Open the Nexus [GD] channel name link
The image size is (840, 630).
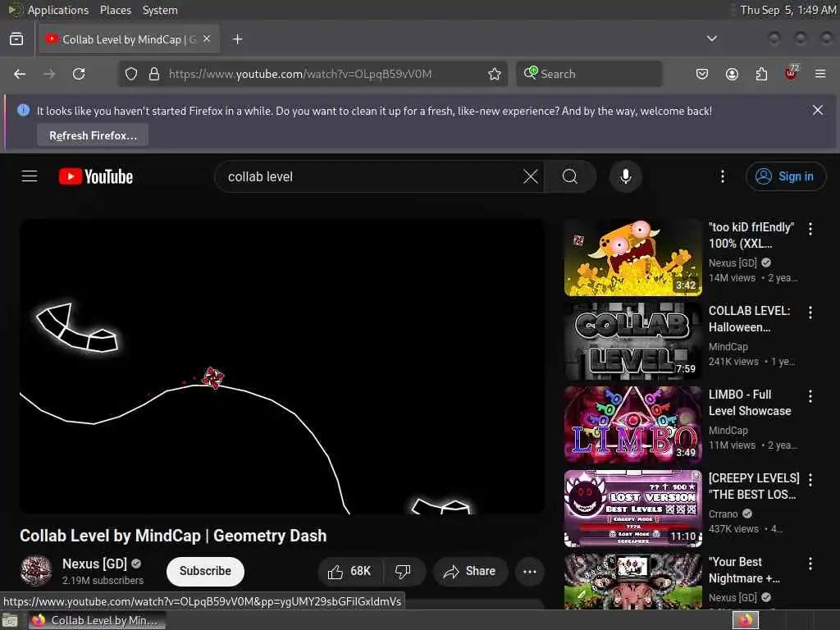pos(95,564)
